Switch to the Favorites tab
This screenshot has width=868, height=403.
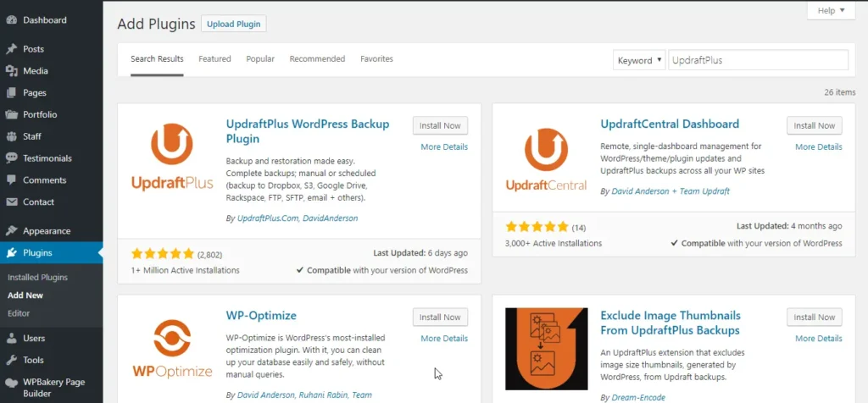[376, 59]
